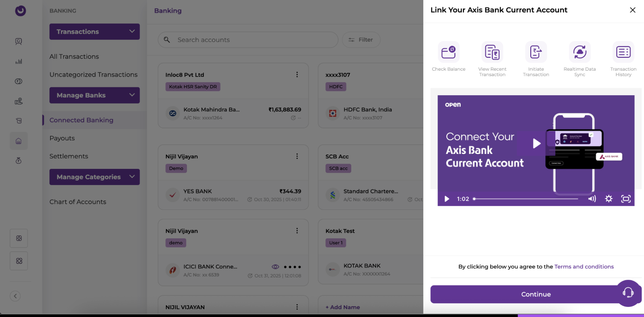Open Settlements menu item
This screenshot has width=644, height=317.
[69, 156]
